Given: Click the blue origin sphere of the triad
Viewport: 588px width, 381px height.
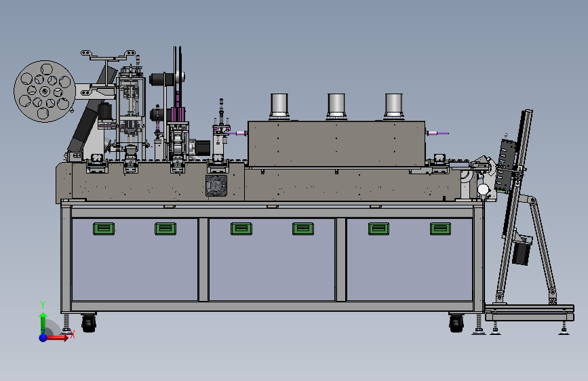Looking at the screenshot, I should [43, 338].
